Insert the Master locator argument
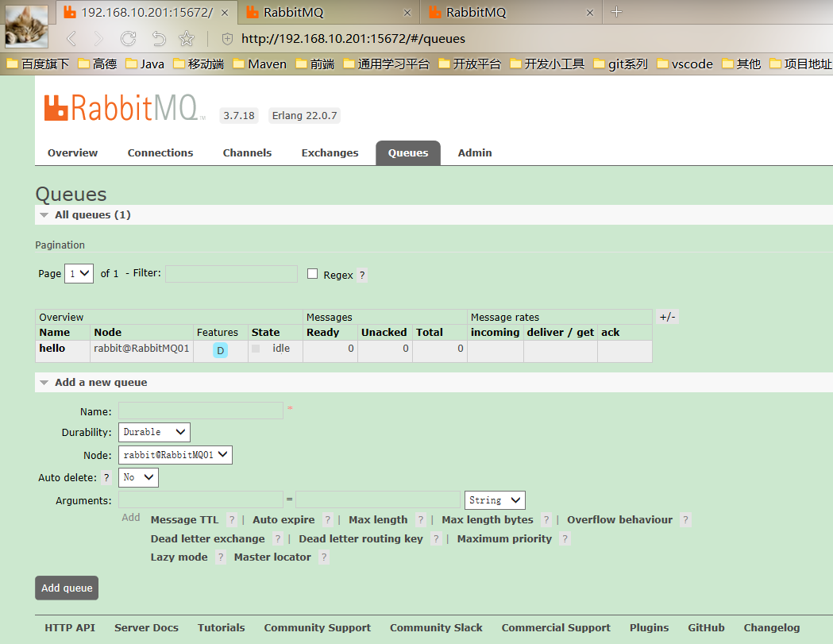 pyautogui.click(x=272, y=557)
